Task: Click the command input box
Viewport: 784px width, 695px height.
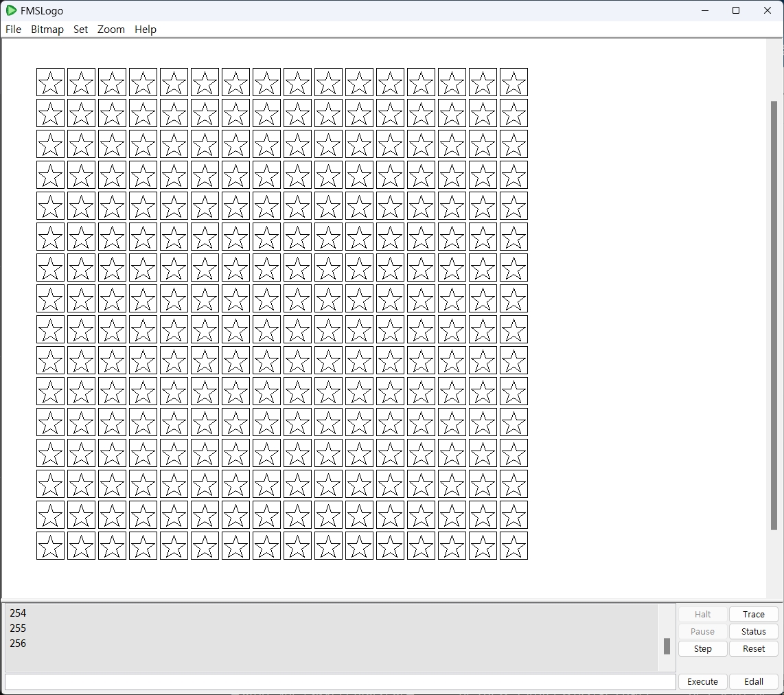Action: (x=340, y=681)
